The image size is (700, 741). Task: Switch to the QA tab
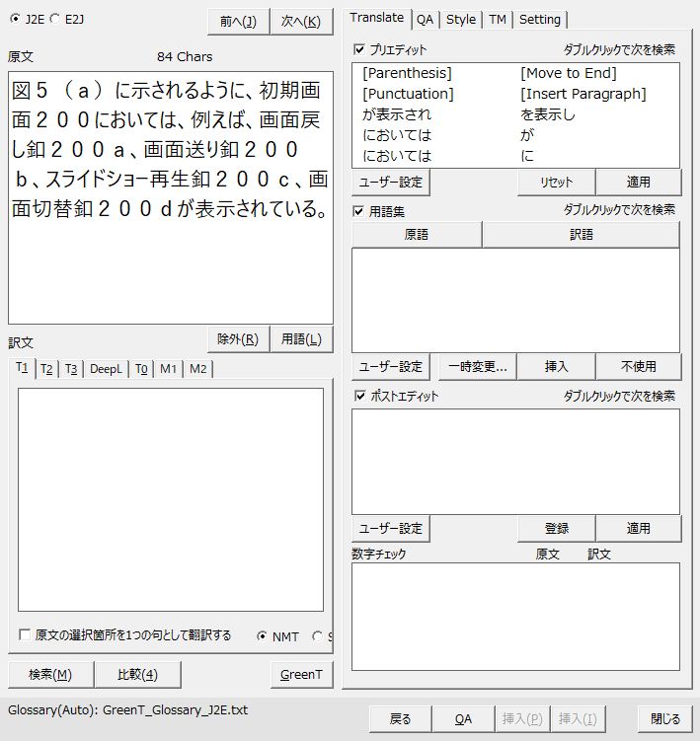[425, 19]
